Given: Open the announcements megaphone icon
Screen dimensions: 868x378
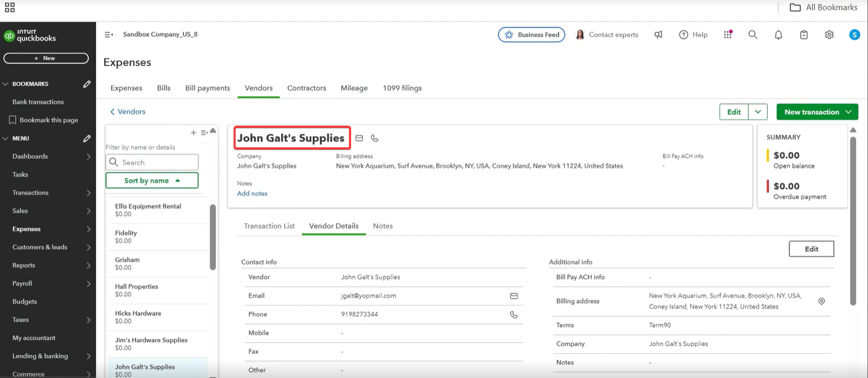Looking at the screenshot, I should pyautogui.click(x=658, y=35).
